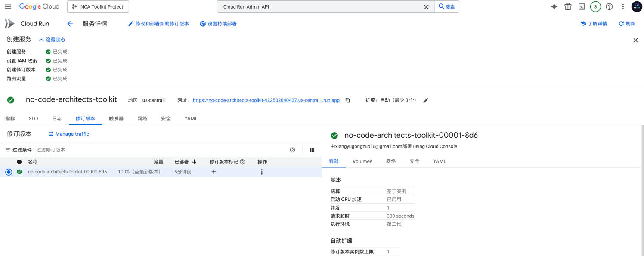The height and width of the screenshot is (256, 644).
Task: Open the filter funnel icon beside 过滤条件
Action: [x=8, y=150]
